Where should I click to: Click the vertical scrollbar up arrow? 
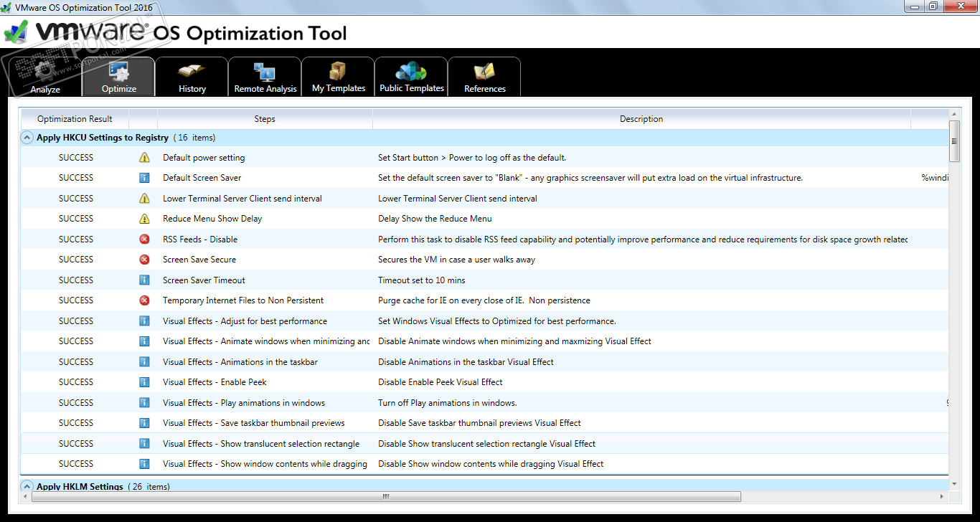coord(954,114)
